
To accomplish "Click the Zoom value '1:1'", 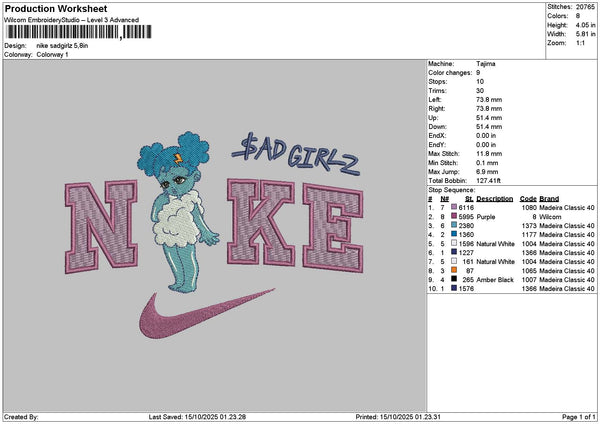I will (580, 43).
